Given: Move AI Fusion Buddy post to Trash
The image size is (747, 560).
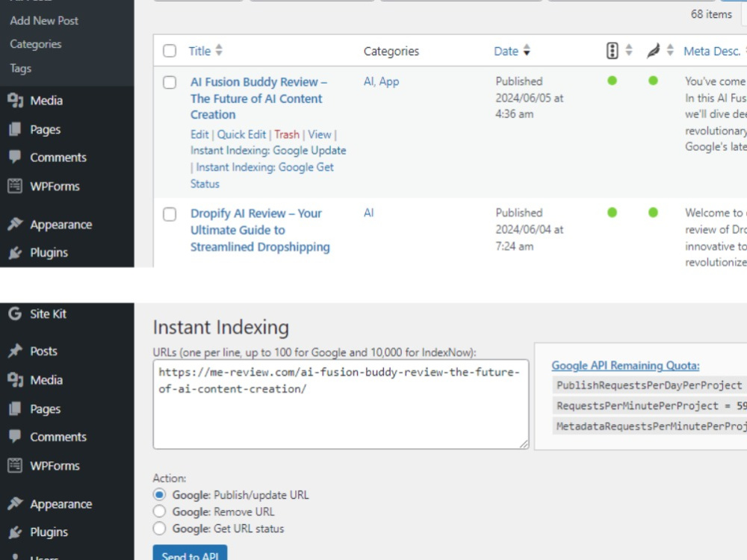Looking at the screenshot, I should point(287,134).
